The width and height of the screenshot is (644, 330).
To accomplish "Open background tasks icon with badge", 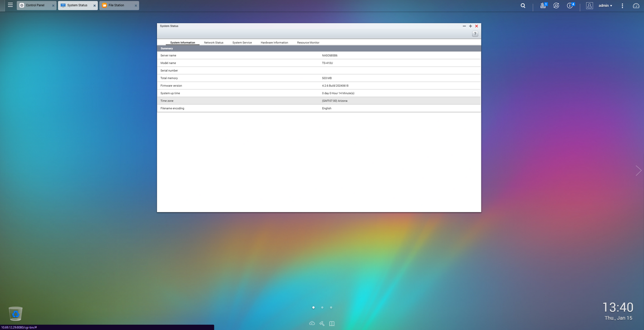I will 543,6.
